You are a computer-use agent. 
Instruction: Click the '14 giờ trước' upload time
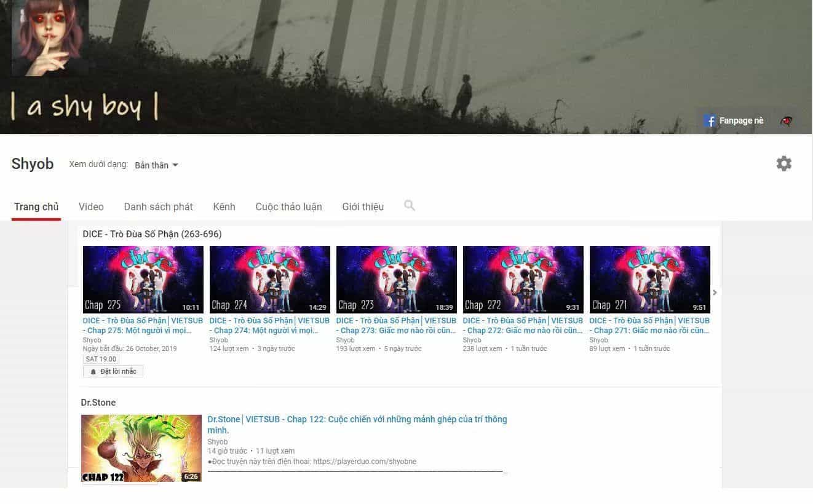point(228,451)
